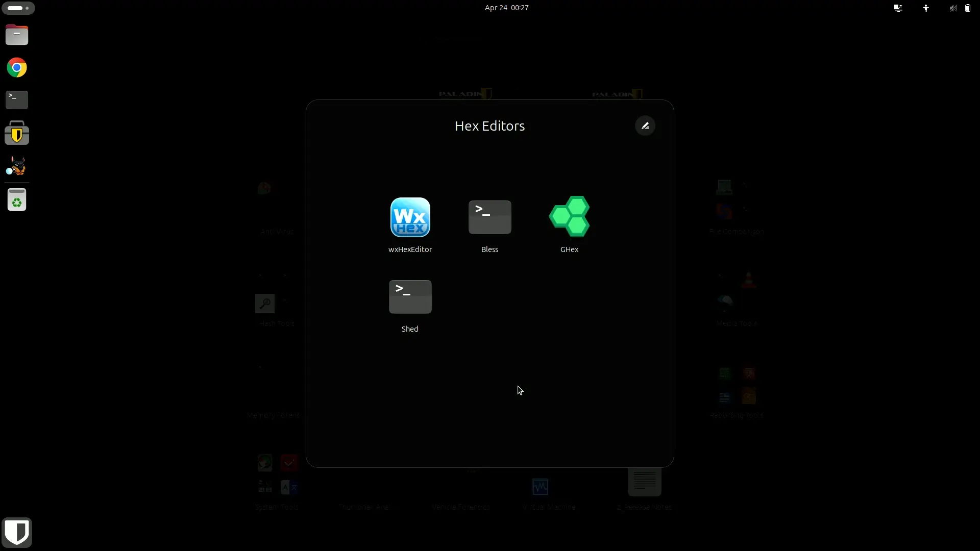Edit the Hex Editors folder name
The height and width of the screenshot is (551, 980).
pyautogui.click(x=645, y=126)
